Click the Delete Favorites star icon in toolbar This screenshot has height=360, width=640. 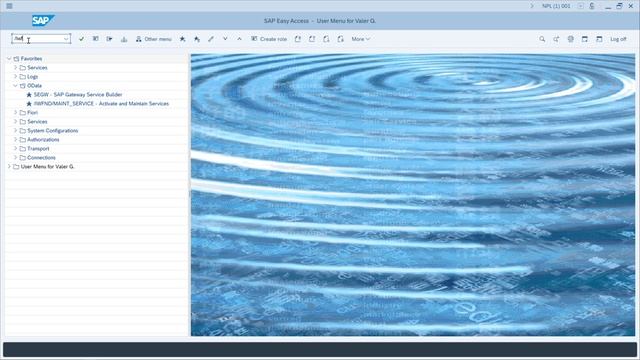[x=197, y=39]
